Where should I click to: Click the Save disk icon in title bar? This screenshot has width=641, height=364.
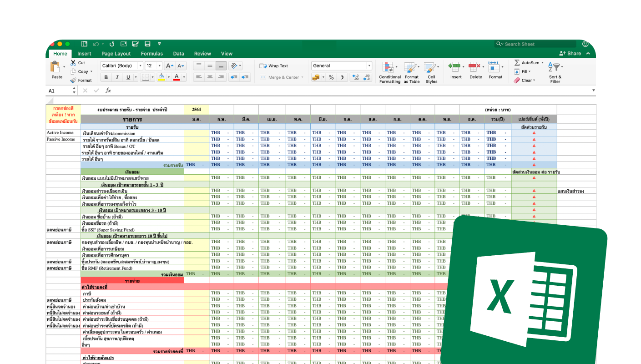click(x=147, y=44)
